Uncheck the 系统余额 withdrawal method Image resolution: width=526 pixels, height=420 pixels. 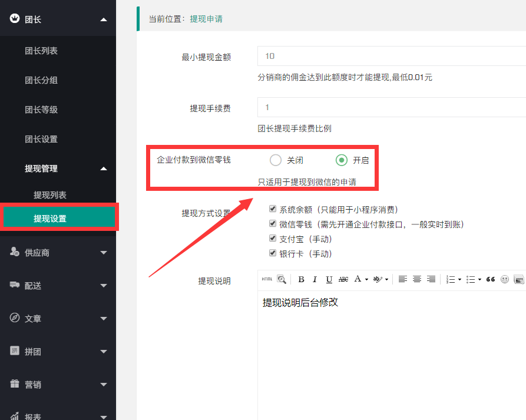tap(273, 209)
